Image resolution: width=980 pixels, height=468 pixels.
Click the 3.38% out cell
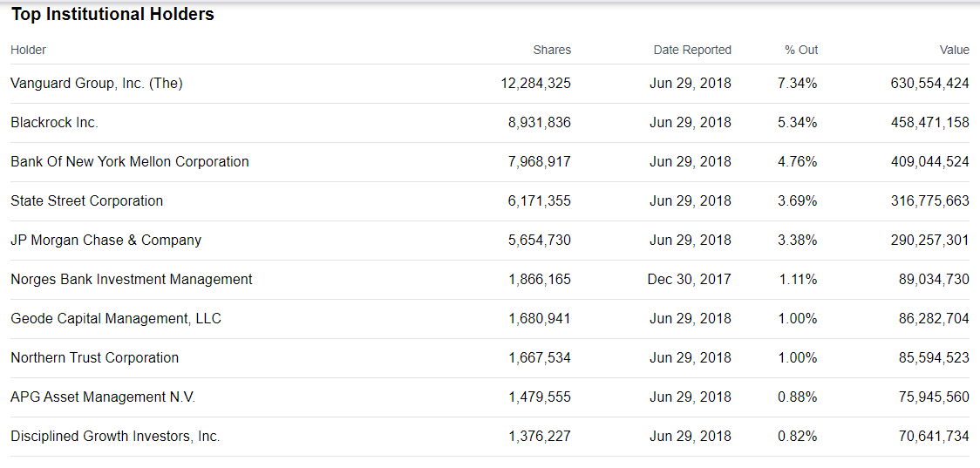tap(798, 241)
